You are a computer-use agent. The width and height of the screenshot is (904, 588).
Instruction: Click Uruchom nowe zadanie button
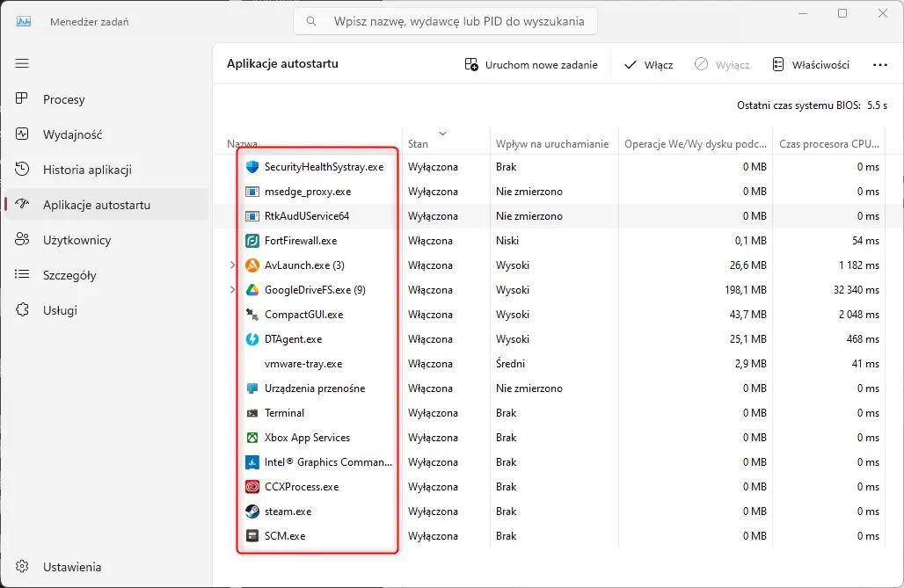531,64
